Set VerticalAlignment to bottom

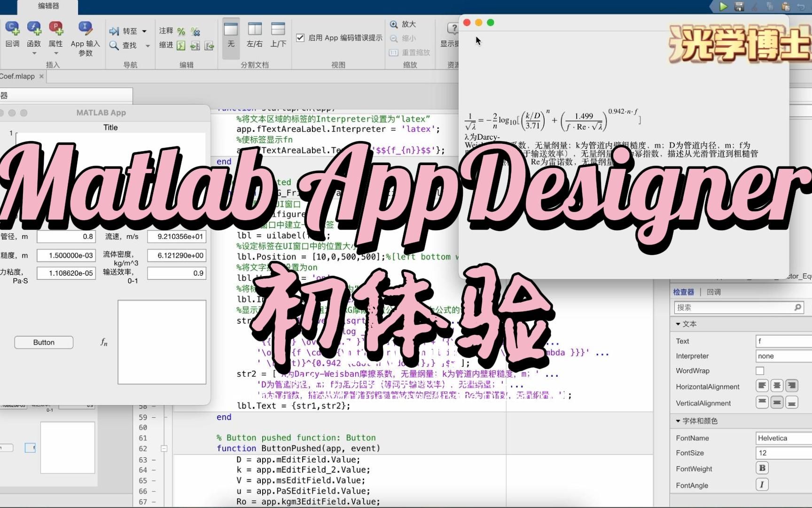click(792, 402)
